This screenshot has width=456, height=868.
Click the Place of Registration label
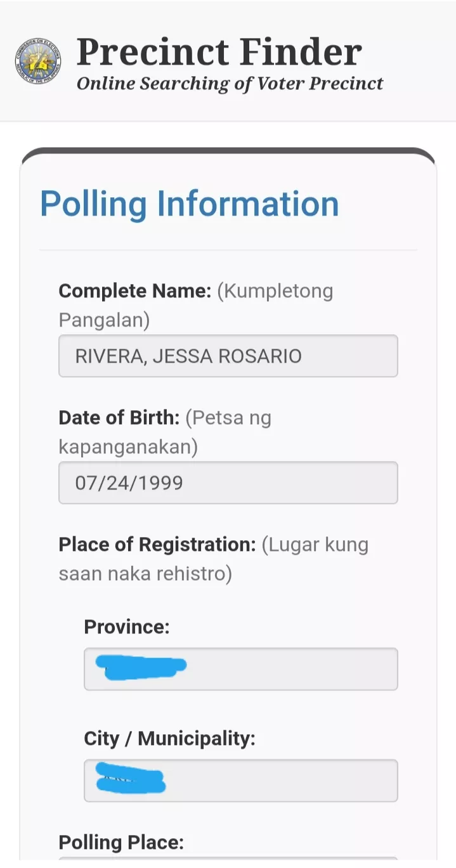pos(157,545)
